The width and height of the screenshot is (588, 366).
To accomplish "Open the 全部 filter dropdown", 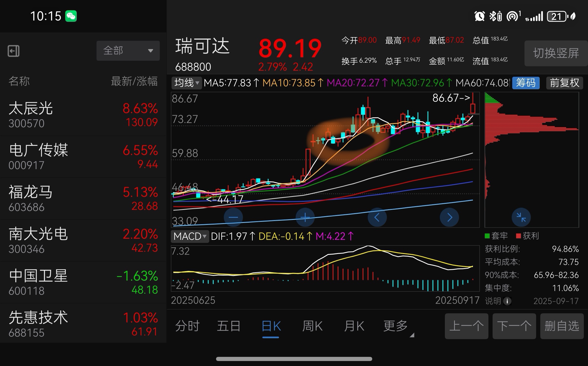I will [x=128, y=51].
